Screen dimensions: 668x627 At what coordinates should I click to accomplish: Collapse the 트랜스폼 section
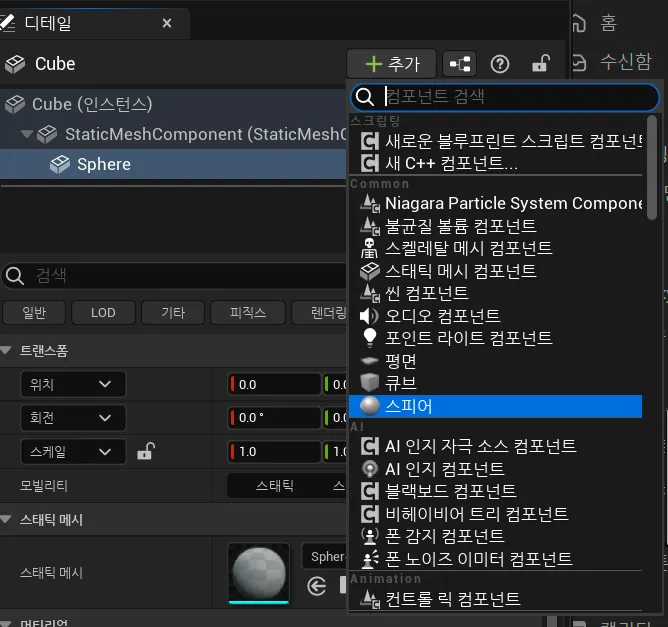pos(6,351)
